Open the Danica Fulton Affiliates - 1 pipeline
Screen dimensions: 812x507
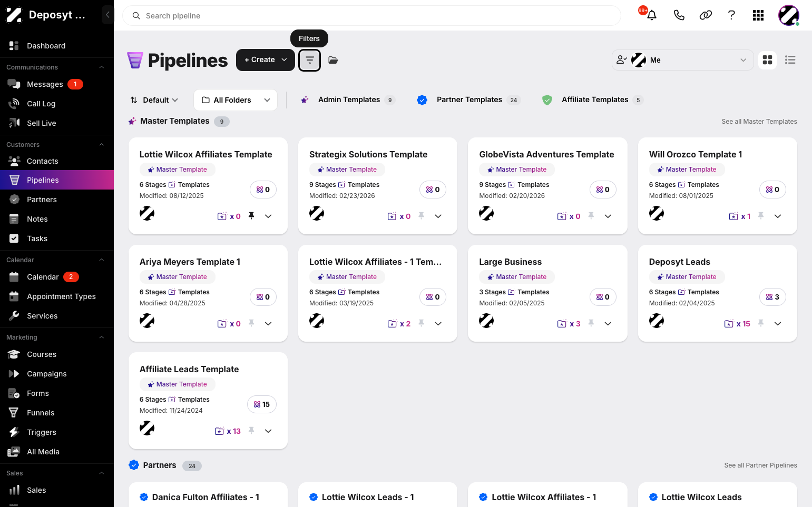pos(206,497)
